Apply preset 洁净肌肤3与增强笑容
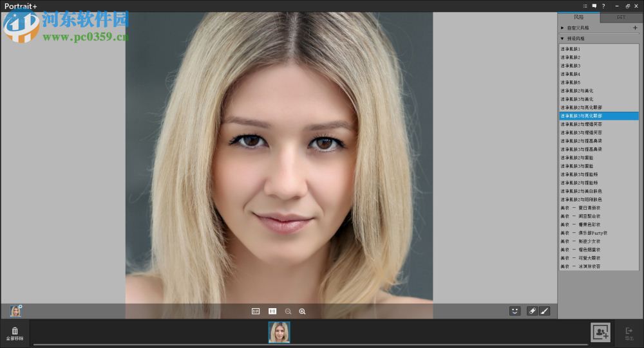Screen dimensions: 644x348 [x=599, y=133]
